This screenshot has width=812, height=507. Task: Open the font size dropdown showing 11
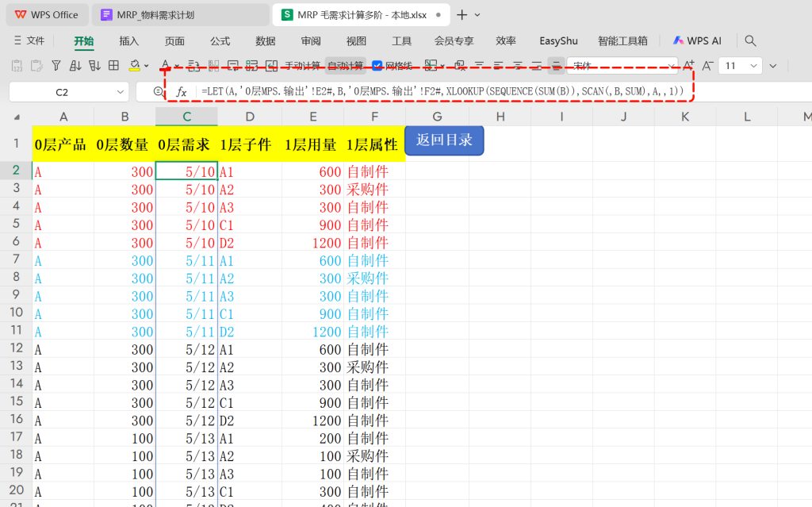(753, 66)
